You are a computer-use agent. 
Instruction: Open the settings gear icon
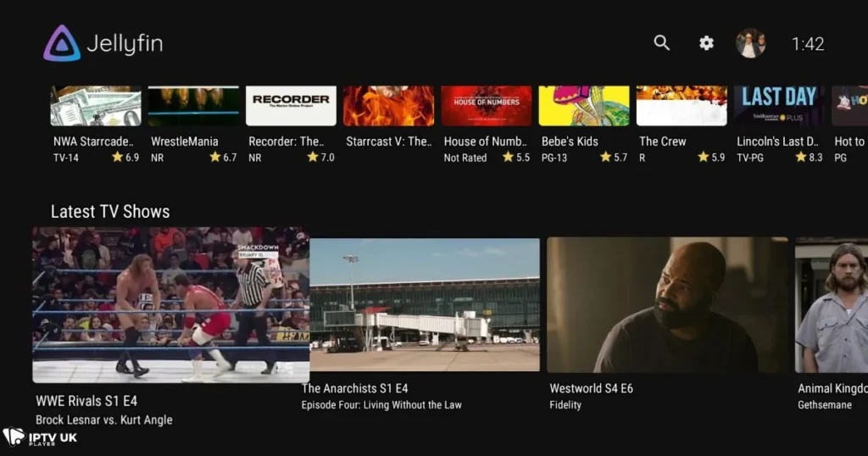coord(706,43)
